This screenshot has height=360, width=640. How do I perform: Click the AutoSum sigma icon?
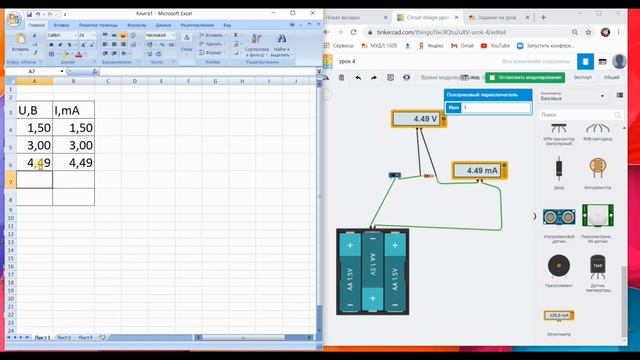[236, 36]
